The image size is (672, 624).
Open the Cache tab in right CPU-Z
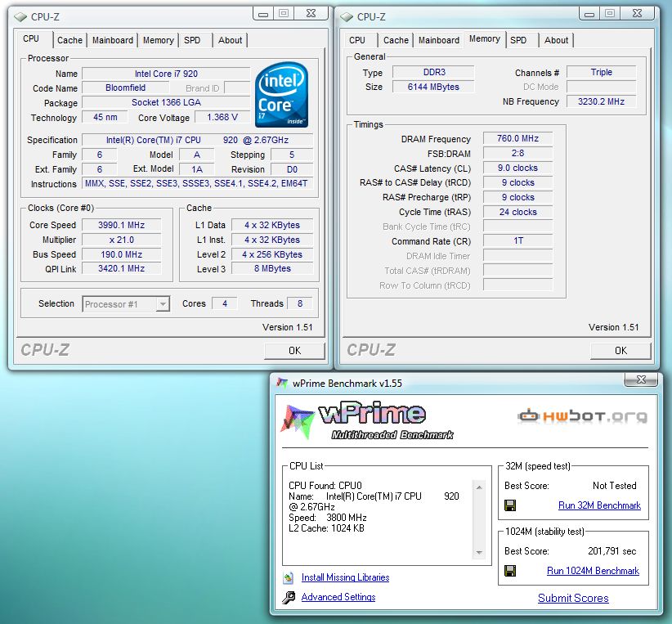pyautogui.click(x=396, y=40)
